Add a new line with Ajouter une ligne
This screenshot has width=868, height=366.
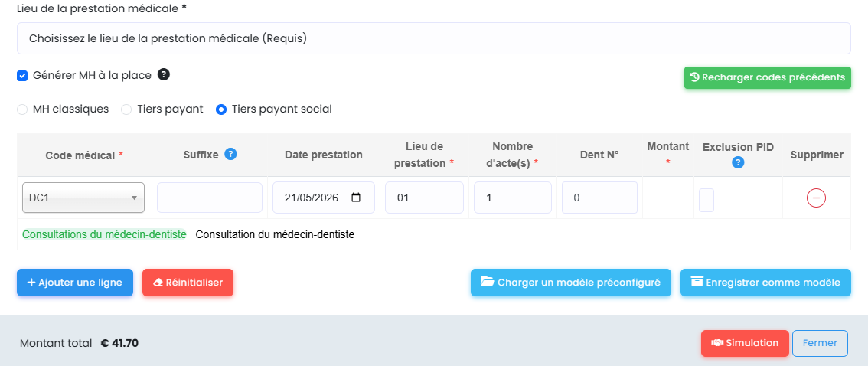coord(75,283)
